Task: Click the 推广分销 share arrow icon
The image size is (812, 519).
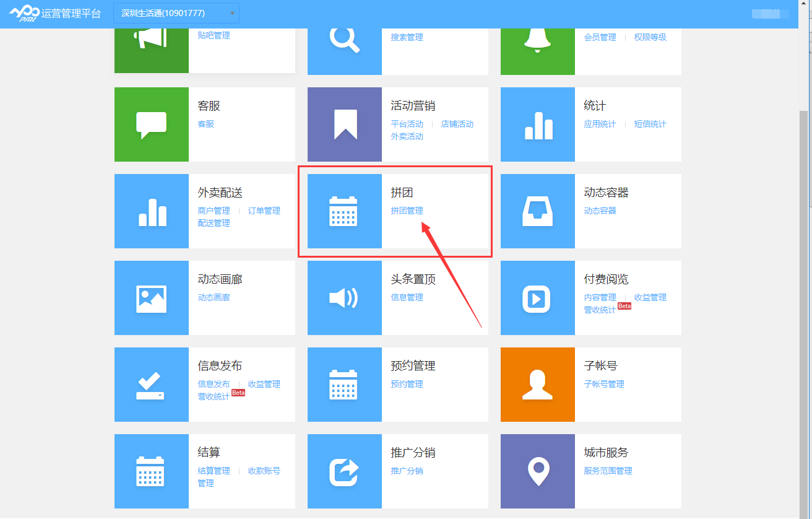Action: point(345,471)
